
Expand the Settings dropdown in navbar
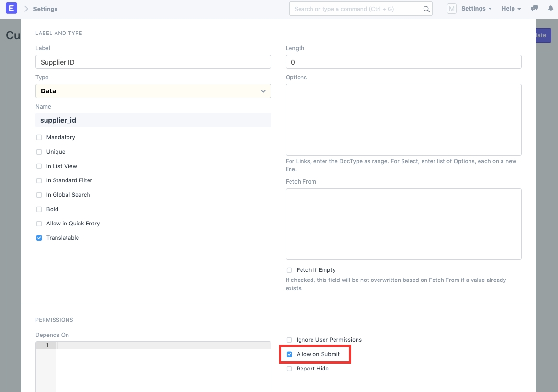point(476,9)
